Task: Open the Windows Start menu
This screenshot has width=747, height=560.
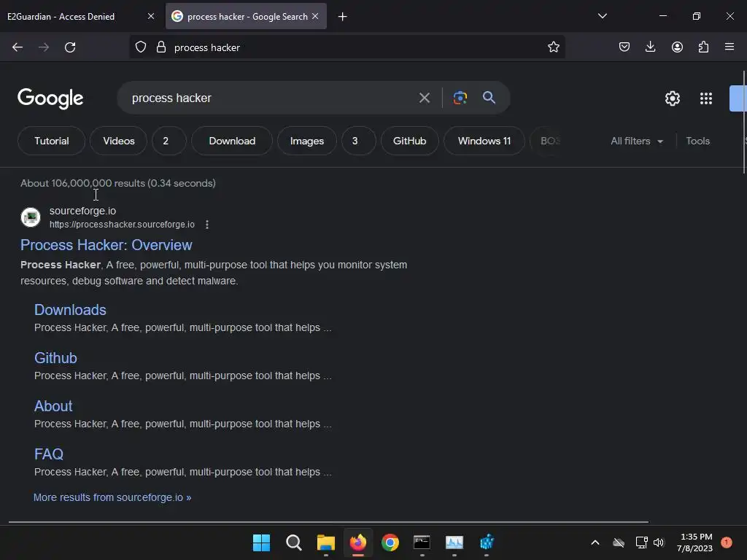Action: [261, 542]
